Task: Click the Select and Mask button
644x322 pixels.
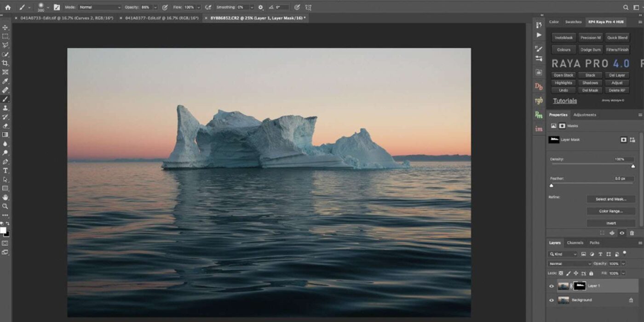Action: pos(611,199)
